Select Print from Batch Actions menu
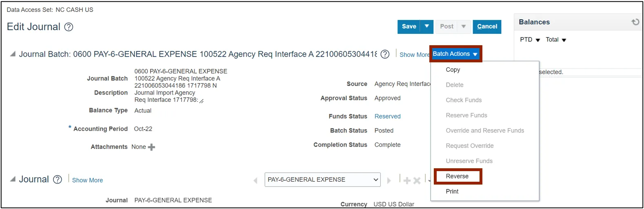Image resolution: width=644 pixels, height=209 pixels. (x=452, y=191)
